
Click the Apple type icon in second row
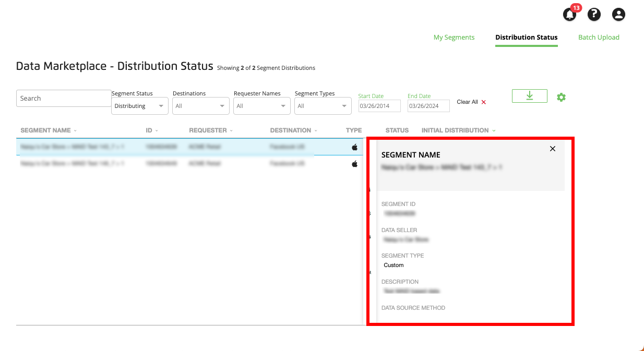[x=355, y=164]
